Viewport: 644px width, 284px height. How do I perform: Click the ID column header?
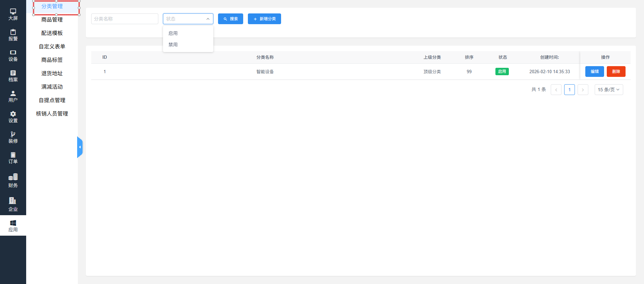(105, 57)
